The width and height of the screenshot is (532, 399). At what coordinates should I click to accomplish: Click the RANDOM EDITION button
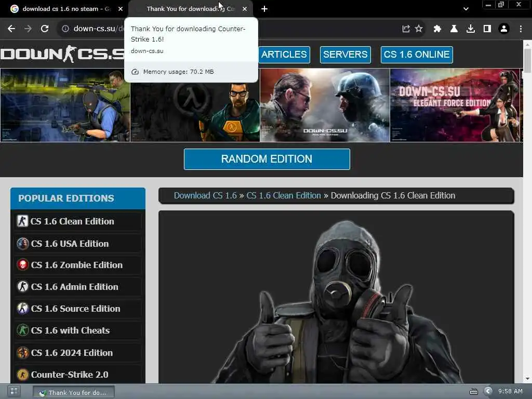point(267,159)
